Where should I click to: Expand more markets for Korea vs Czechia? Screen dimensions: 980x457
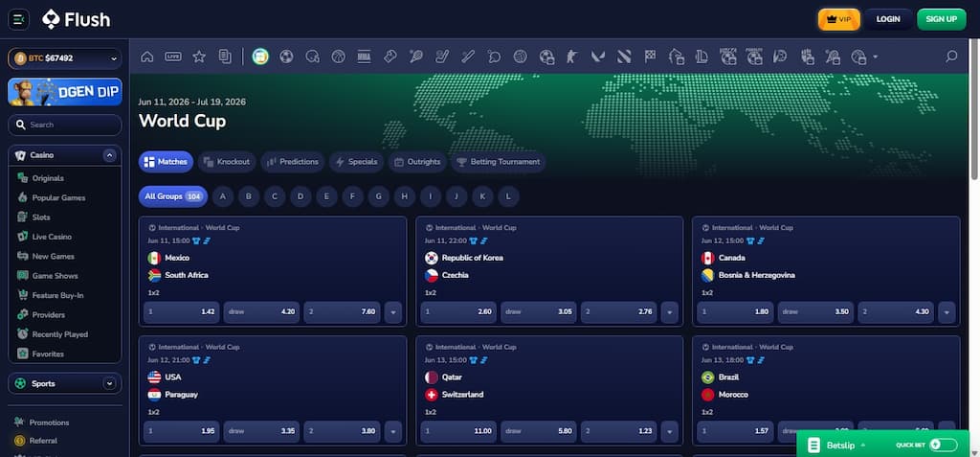click(x=669, y=311)
